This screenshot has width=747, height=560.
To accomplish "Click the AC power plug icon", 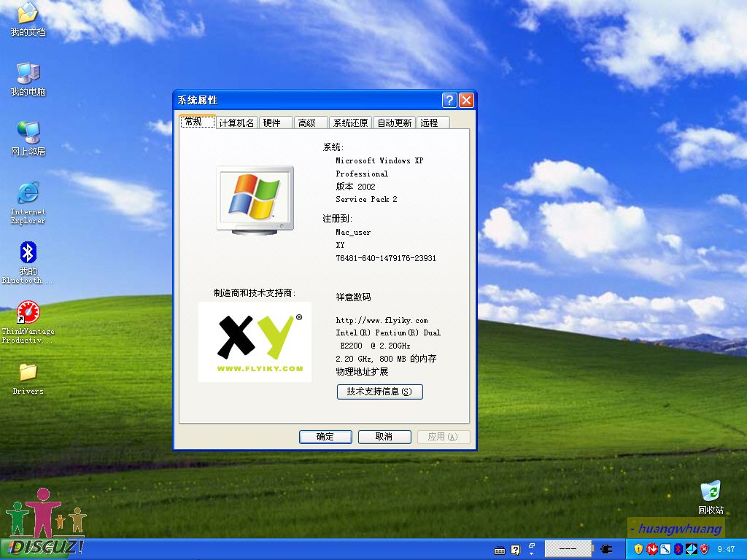I will tap(606, 549).
